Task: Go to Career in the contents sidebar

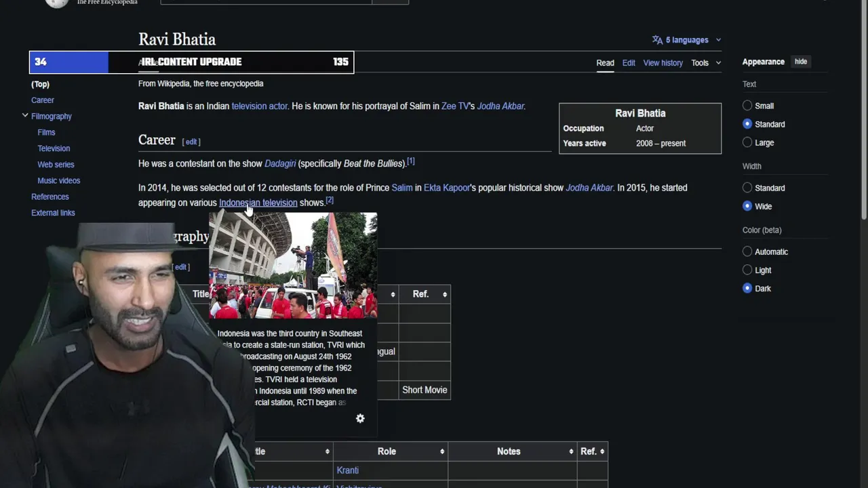Action: [x=43, y=100]
